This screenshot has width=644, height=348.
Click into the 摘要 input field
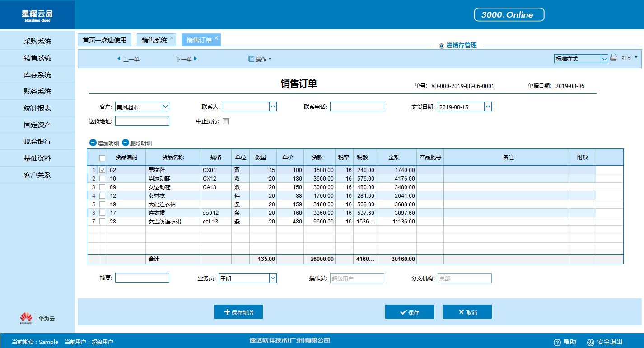tap(142, 278)
